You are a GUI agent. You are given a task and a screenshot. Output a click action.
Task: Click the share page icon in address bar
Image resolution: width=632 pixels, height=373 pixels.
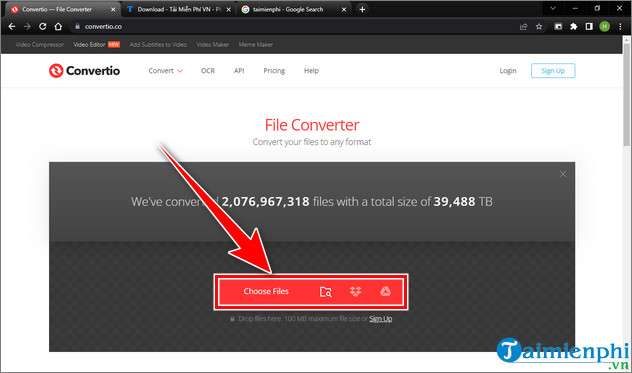[524, 27]
